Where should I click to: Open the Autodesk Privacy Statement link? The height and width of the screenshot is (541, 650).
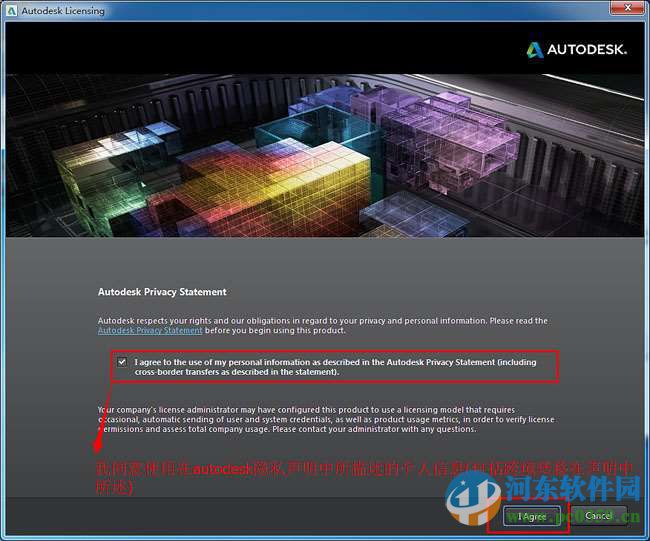coord(150,330)
